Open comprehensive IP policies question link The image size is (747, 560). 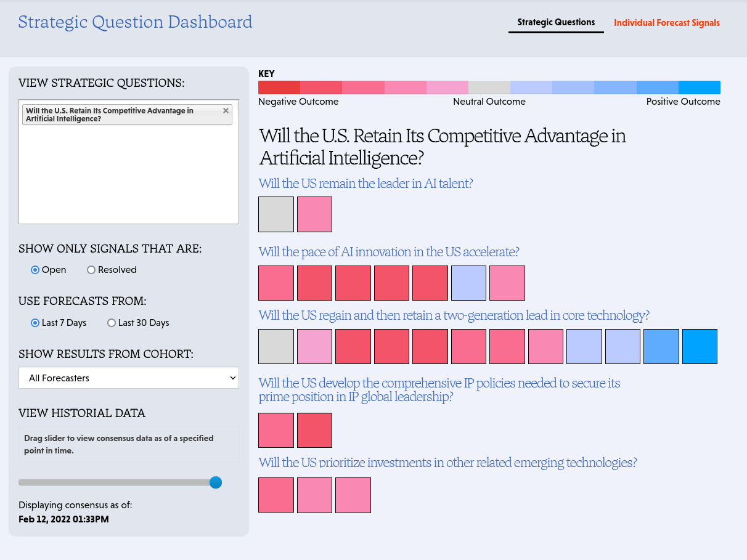coord(439,390)
